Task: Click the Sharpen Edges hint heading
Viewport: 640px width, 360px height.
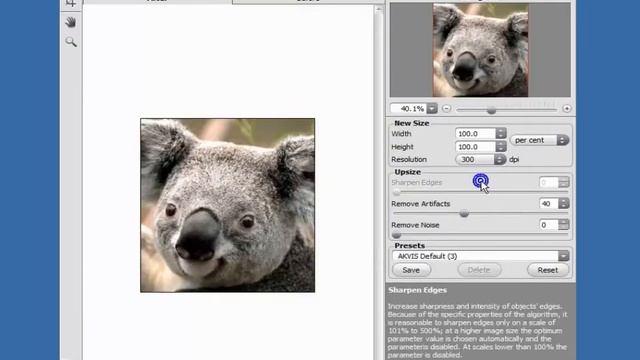Action: point(417,290)
